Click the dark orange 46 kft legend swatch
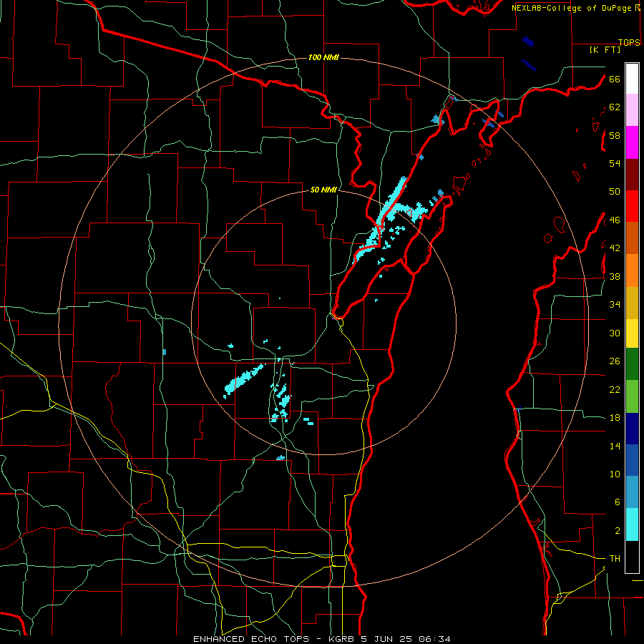Viewport: 644px width, 644px height. click(x=632, y=238)
